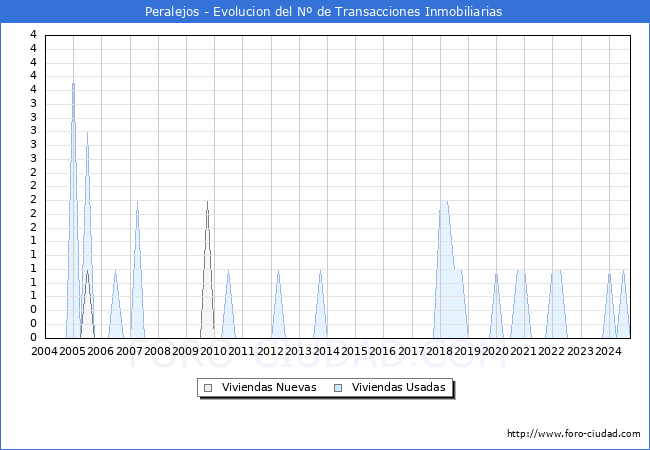Click the chart title 'Peralejos - Evolucion del Nº de Transacciones Inmobiliarias'
The width and height of the screenshot is (650, 450).
[x=323, y=11]
